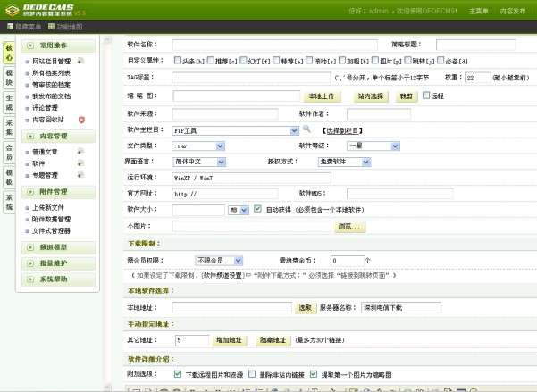Collapse the 内容管理 sidebar section

coord(58,137)
